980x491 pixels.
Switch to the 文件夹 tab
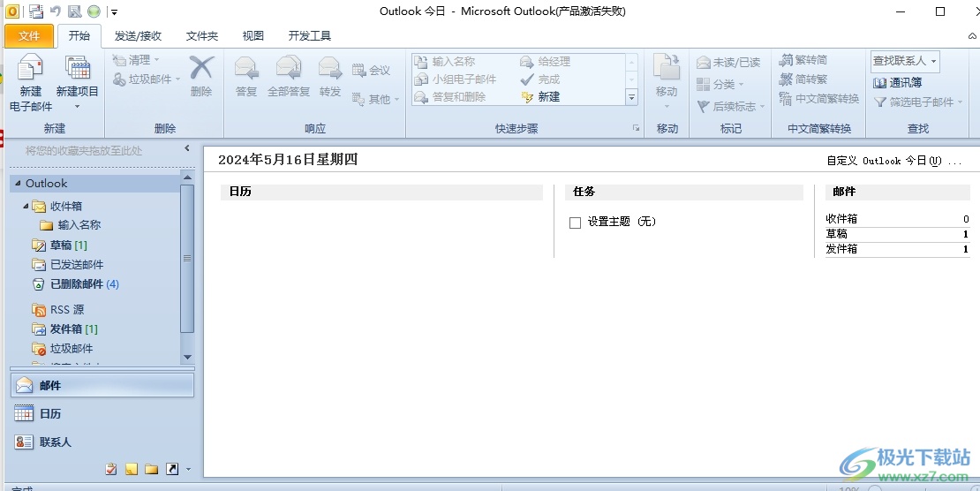click(x=202, y=36)
